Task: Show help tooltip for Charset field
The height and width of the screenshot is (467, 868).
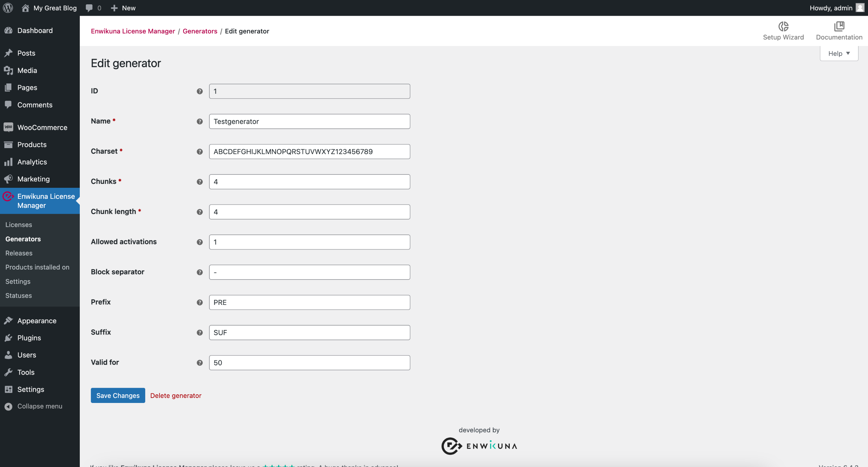Action: click(x=200, y=151)
